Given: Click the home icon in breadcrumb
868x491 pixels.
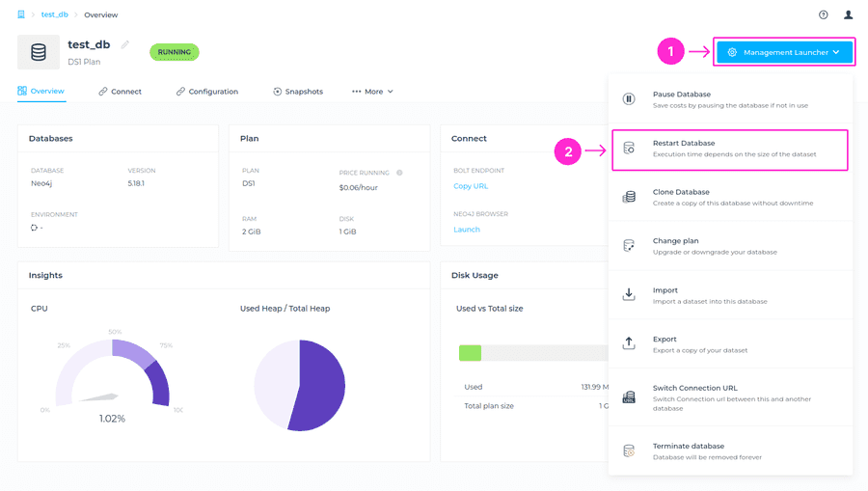Looking at the screenshot, I should (21, 14).
